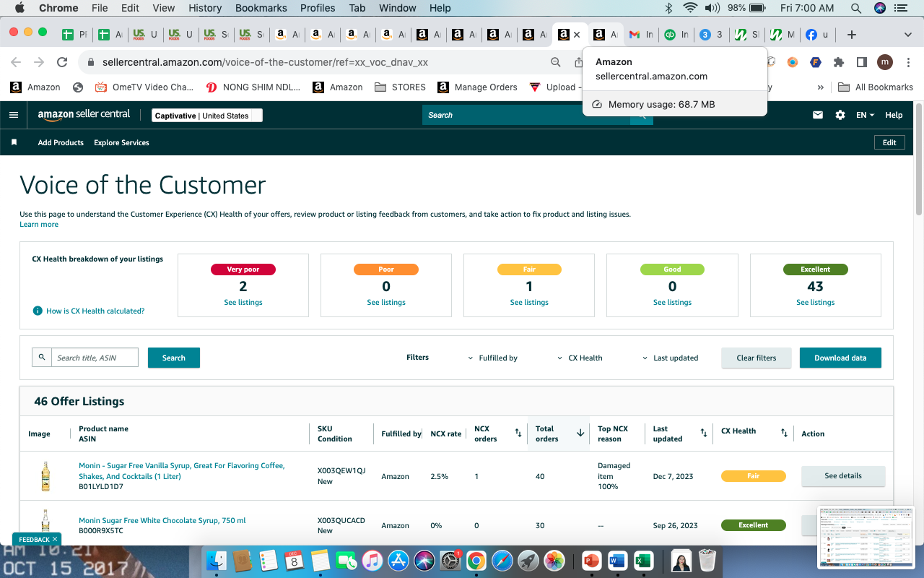Click the Download data button
The height and width of the screenshot is (578, 924).
(x=840, y=358)
